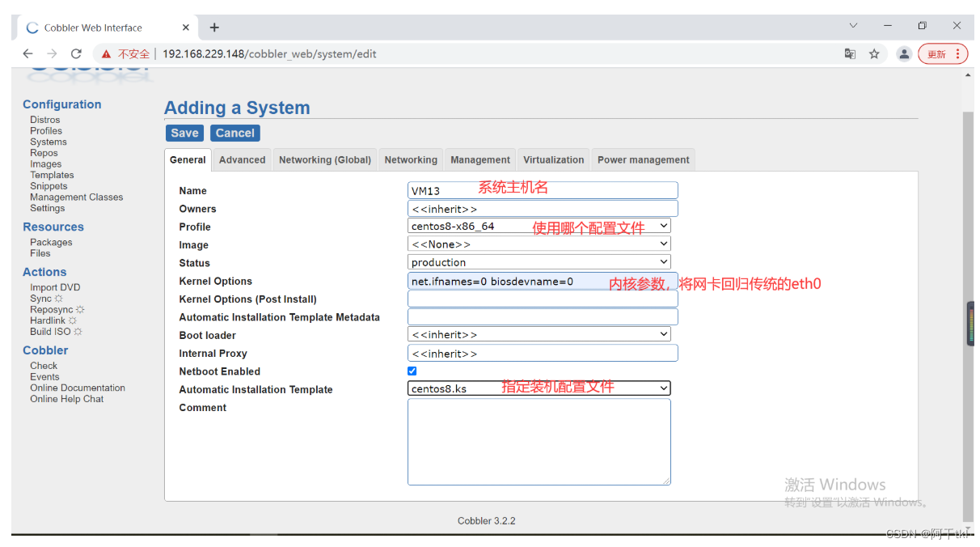Switch to the Advanced tab
This screenshot has width=980, height=547.
point(243,160)
